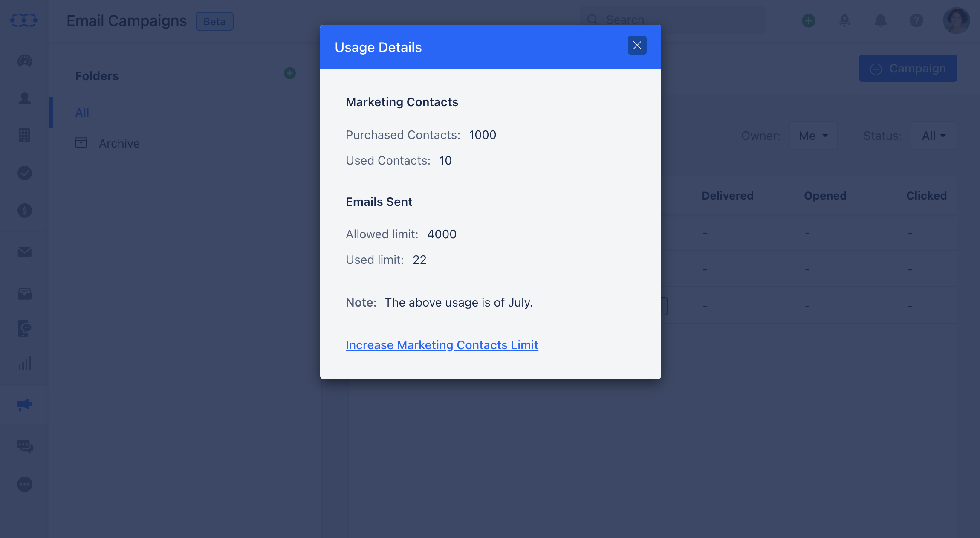Click the Used limit value 22

pyautogui.click(x=419, y=260)
